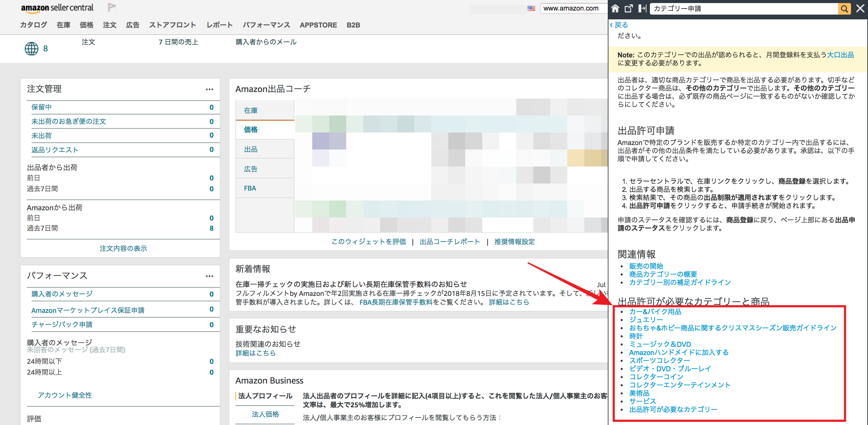Click 未出荷のお急ぎ便の注文 link
Viewport: 868px width, 425px height.
pyautogui.click(x=69, y=121)
